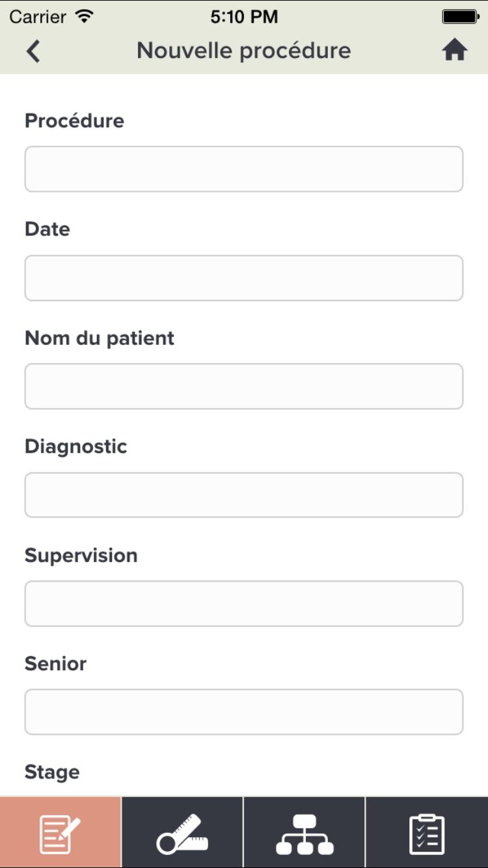Select the clipboard checklist tab

[x=427, y=833]
